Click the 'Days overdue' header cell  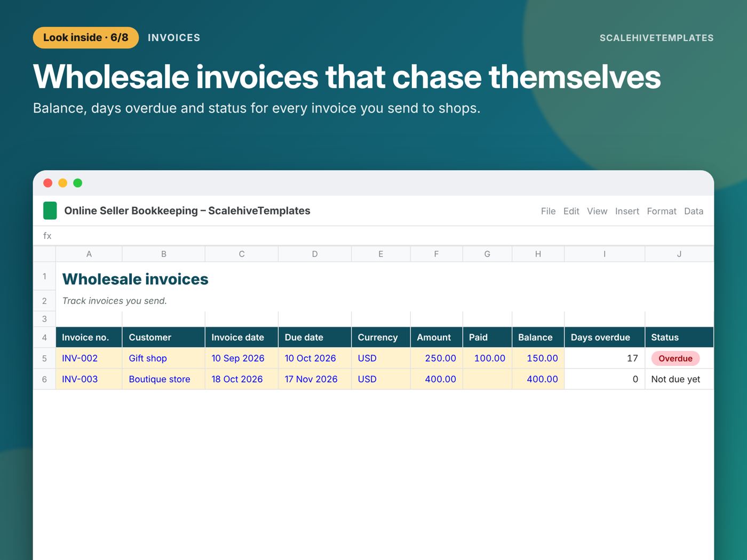coord(605,338)
